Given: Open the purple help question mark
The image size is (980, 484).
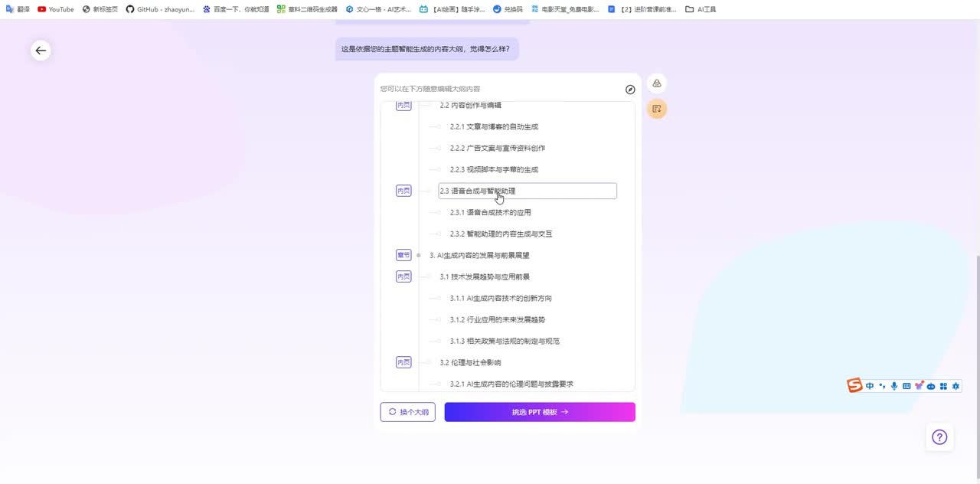Looking at the screenshot, I should [x=939, y=437].
